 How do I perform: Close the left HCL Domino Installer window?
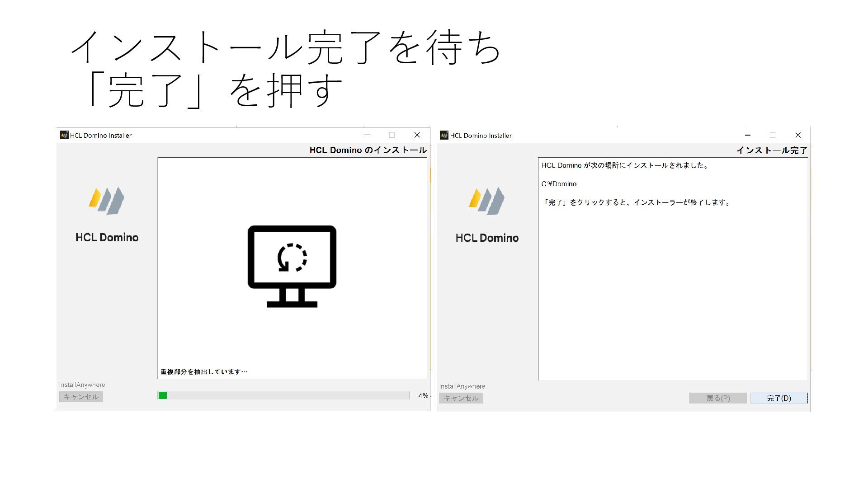[417, 135]
